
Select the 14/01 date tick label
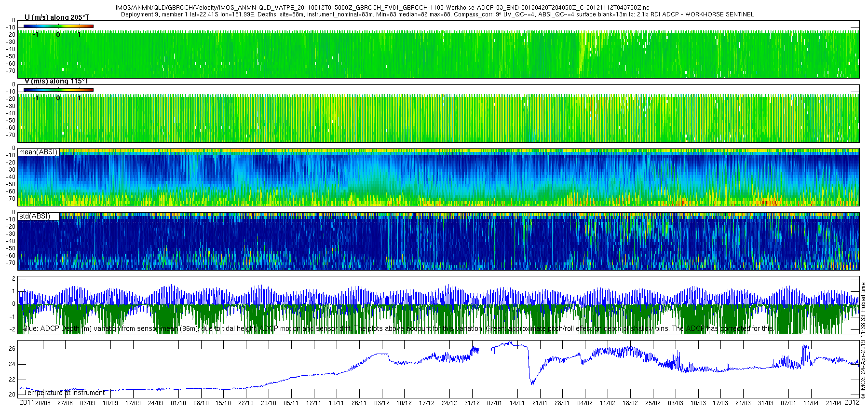click(x=517, y=403)
